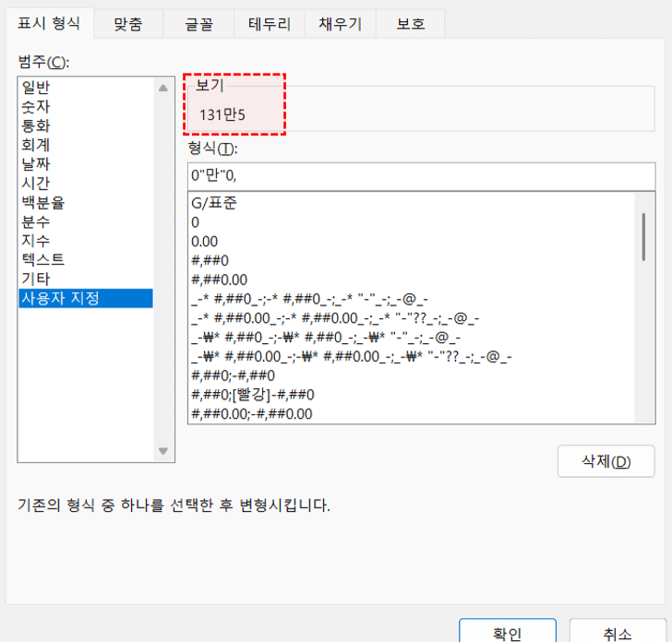Click the 삭제 button
The height and width of the screenshot is (642, 672).
click(x=606, y=461)
